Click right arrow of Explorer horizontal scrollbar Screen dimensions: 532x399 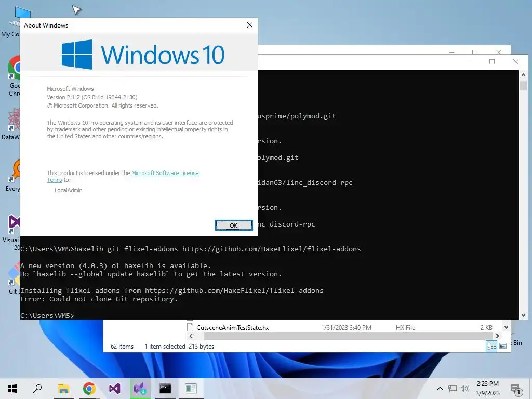[x=497, y=336]
